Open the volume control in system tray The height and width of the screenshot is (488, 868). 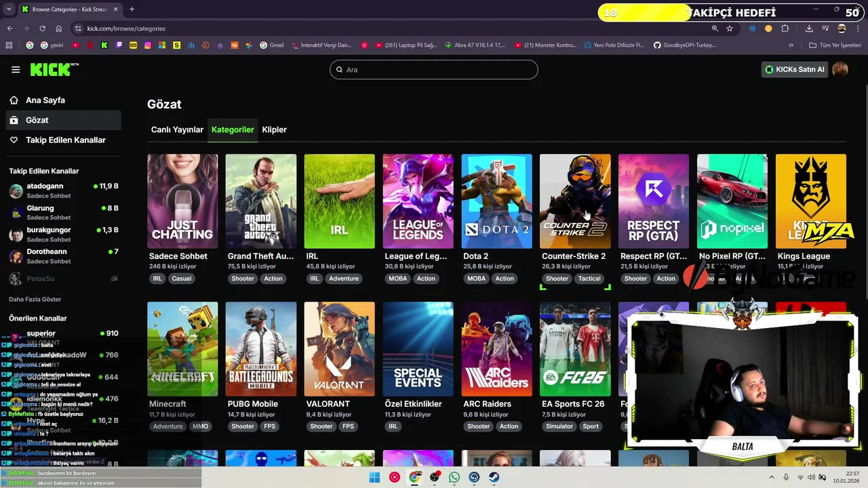pyautogui.click(x=811, y=477)
